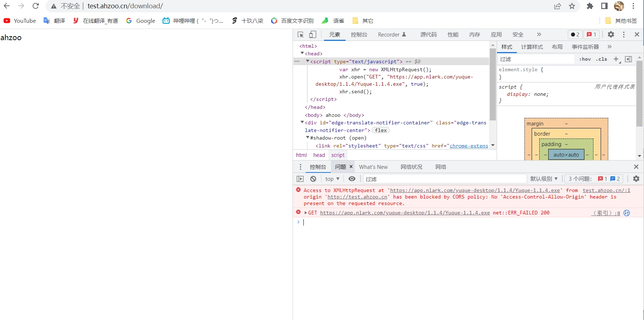
Task: Click the console 过滤 filter input field
Action: point(444,179)
